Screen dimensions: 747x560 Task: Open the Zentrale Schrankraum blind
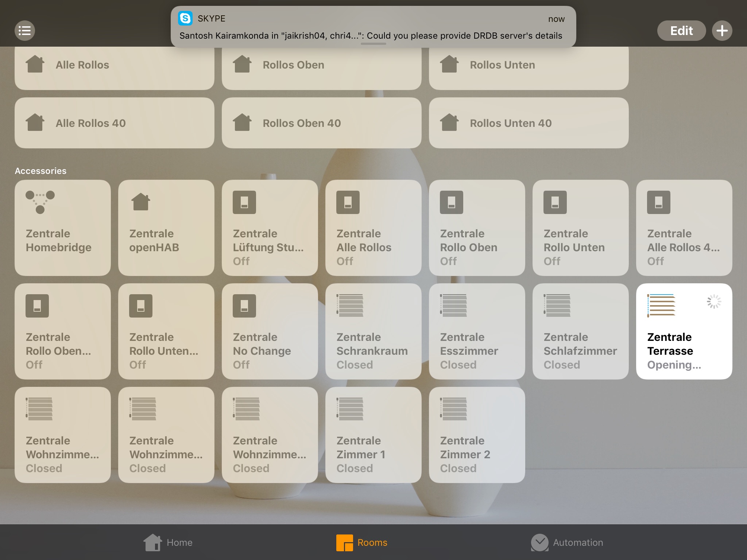tap(373, 331)
